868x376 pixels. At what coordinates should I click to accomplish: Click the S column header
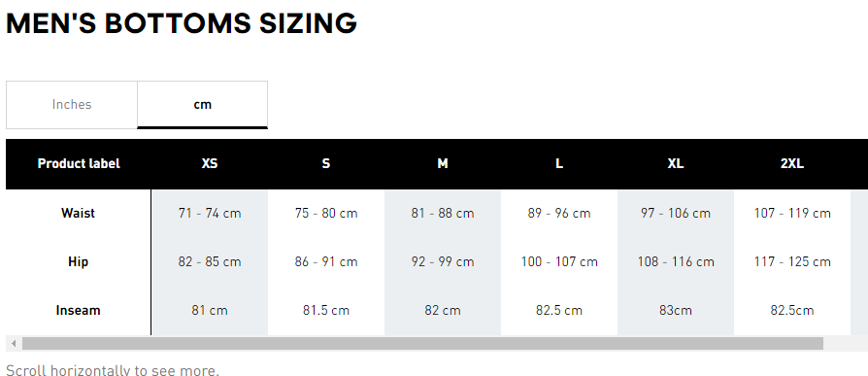tap(326, 164)
